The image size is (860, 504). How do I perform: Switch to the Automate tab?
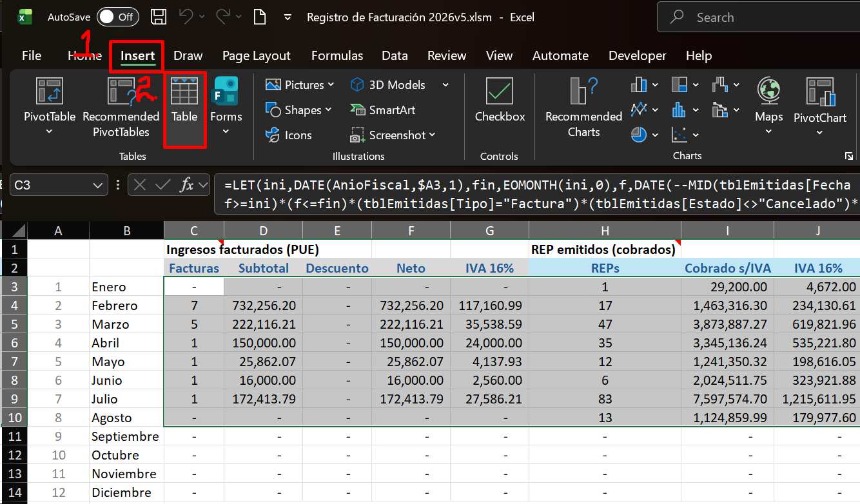click(560, 55)
